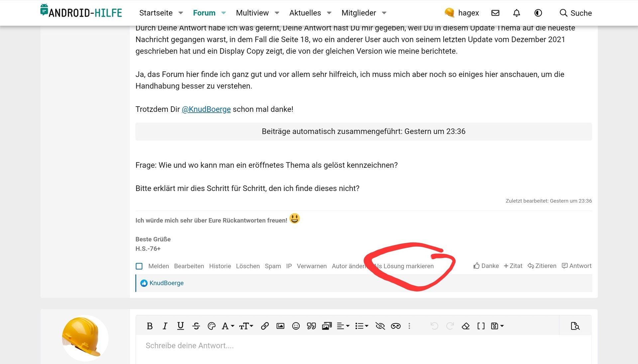638x364 pixels.
Task: Open the Aktuelles menu
Action: pos(305,13)
